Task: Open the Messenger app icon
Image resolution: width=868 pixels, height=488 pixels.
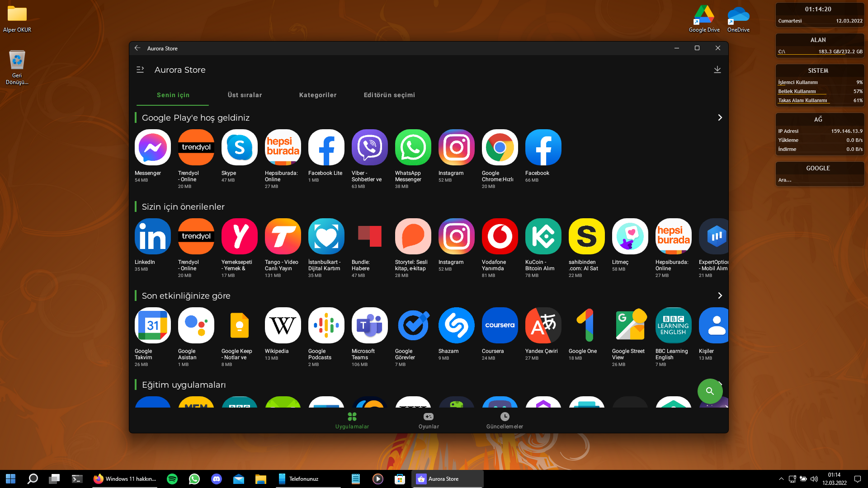Action: coord(152,147)
